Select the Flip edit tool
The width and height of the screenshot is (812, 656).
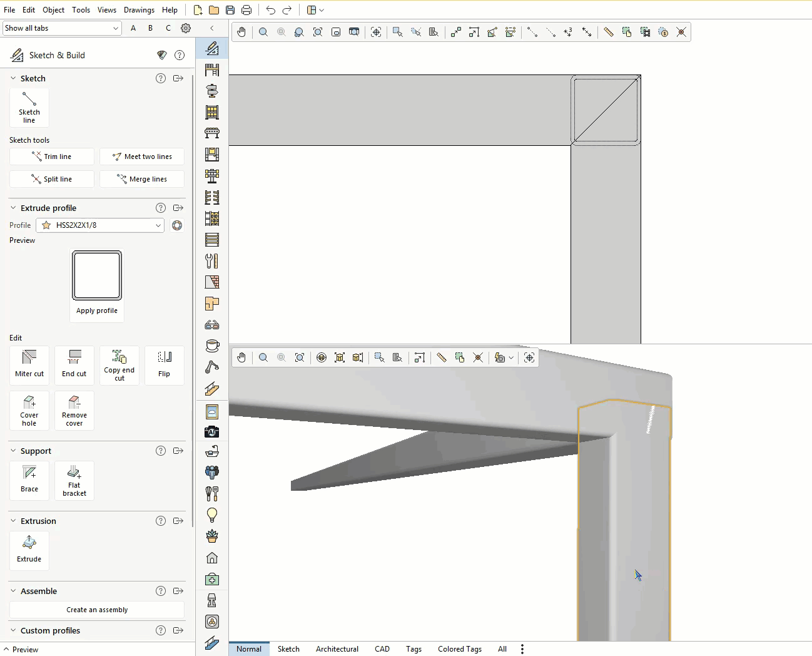(165, 366)
